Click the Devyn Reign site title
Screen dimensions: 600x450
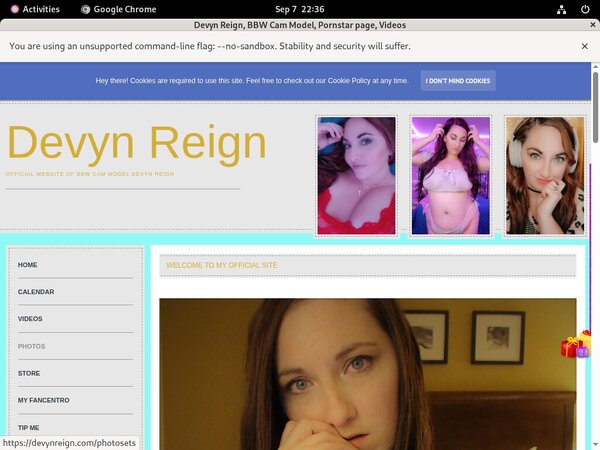136,143
